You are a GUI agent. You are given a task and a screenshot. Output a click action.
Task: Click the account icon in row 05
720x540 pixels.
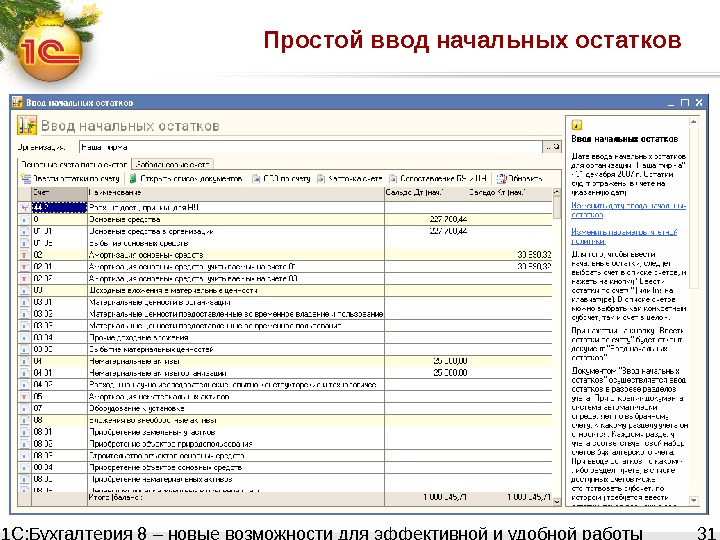(24, 397)
